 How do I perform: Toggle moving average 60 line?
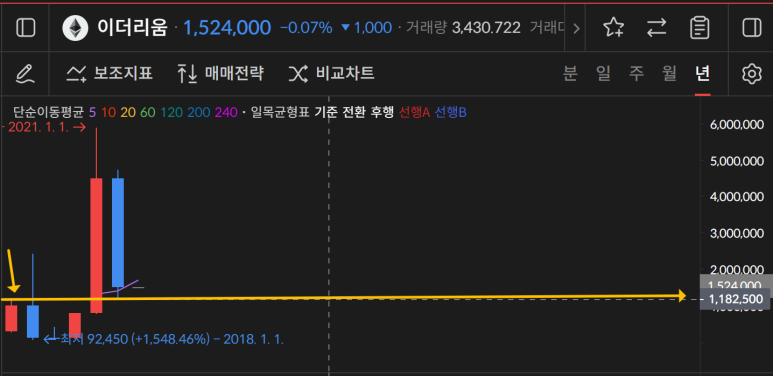pyautogui.click(x=147, y=112)
